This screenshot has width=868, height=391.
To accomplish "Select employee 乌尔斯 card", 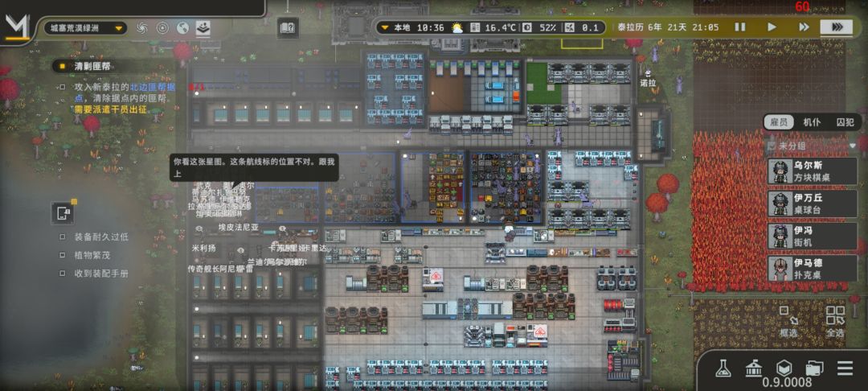I will pyautogui.click(x=812, y=171).
